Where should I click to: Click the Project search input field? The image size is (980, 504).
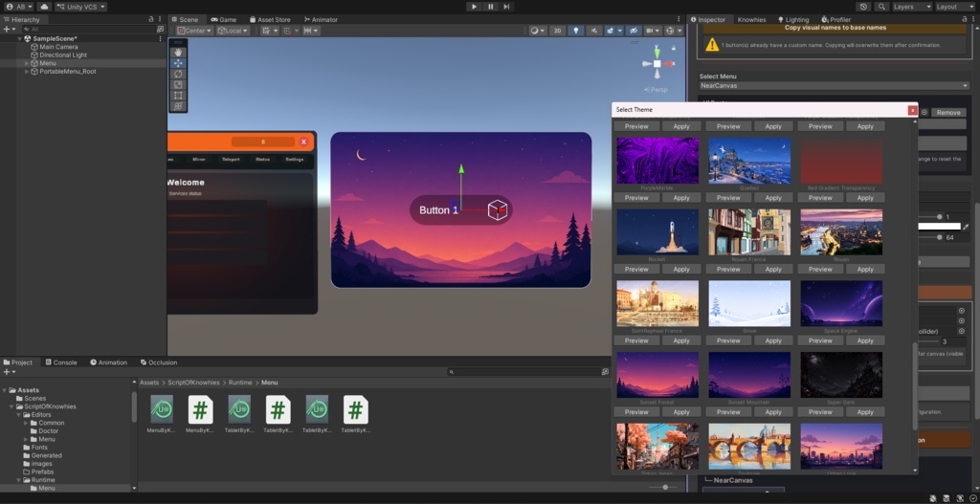click(x=523, y=372)
